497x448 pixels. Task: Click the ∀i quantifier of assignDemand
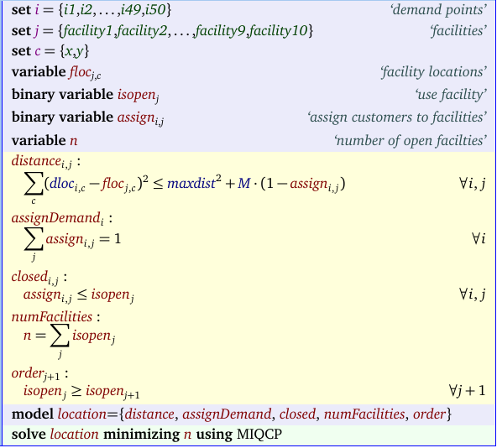click(479, 238)
